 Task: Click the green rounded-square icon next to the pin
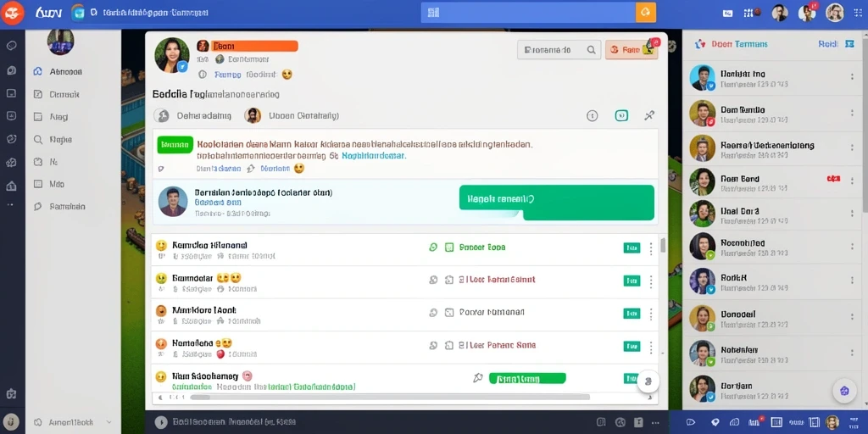point(621,115)
